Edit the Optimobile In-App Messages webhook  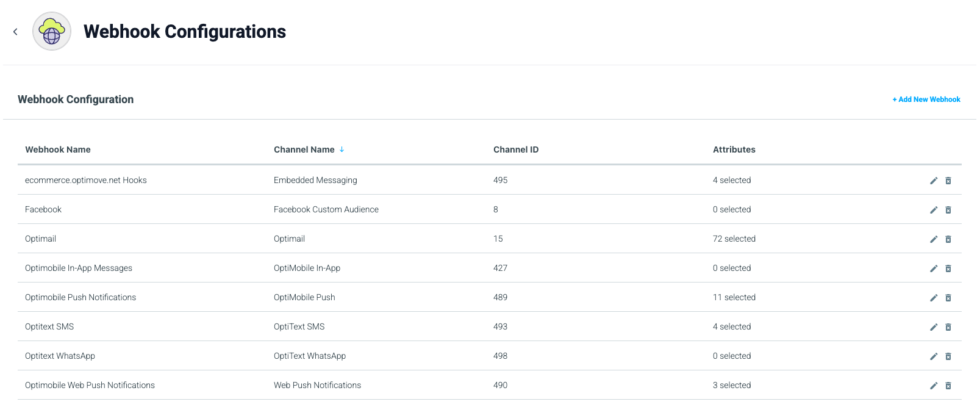click(934, 268)
